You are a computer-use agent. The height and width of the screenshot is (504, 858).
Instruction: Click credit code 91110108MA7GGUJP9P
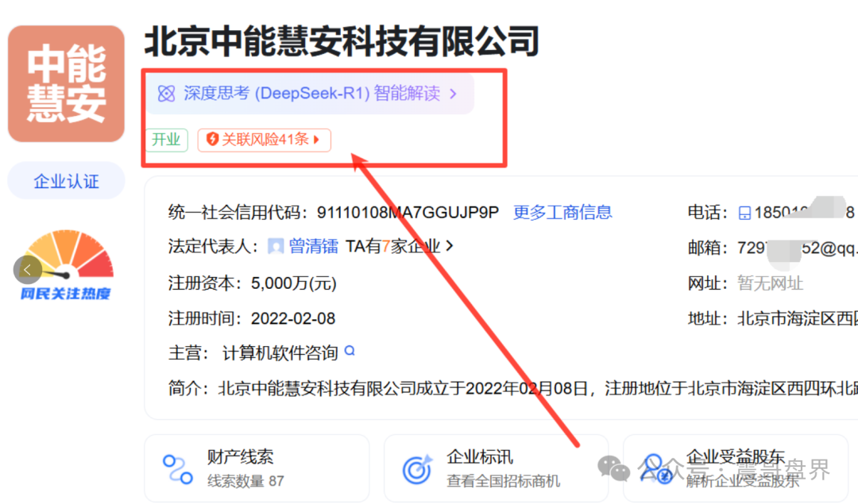coord(408,212)
